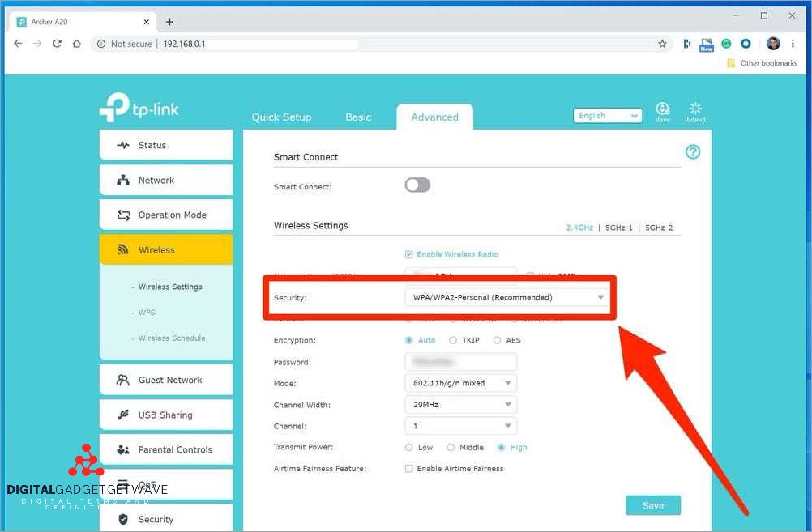Open the English language selector
812x532 pixels.
(x=607, y=115)
